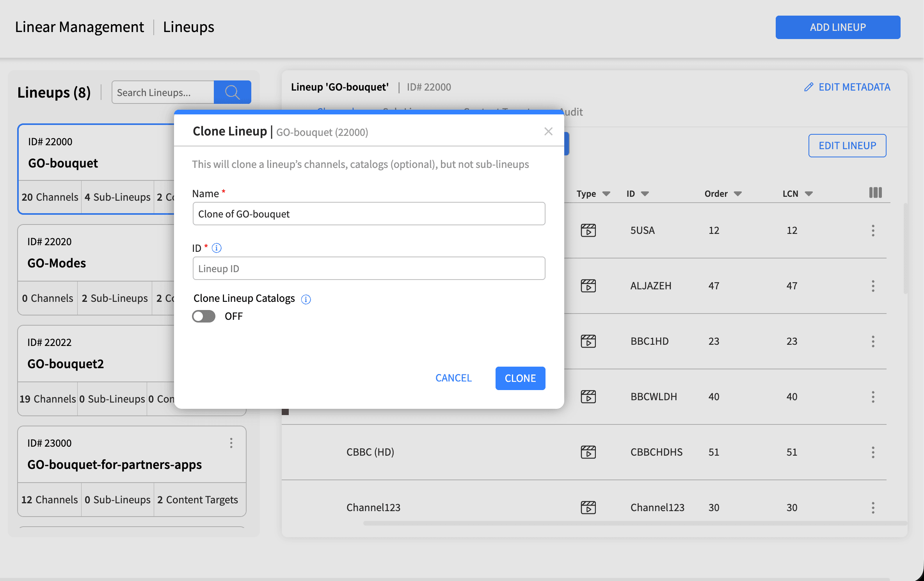This screenshot has width=924, height=581.
Task: Open the column chooser icon
Action: 875,192
